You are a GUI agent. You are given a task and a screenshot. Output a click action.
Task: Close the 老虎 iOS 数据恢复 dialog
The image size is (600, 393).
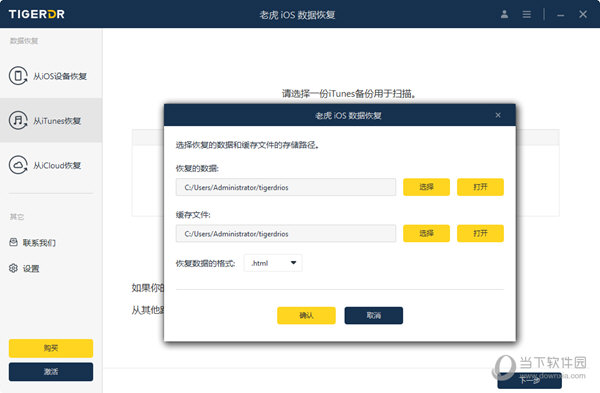[x=498, y=115]
